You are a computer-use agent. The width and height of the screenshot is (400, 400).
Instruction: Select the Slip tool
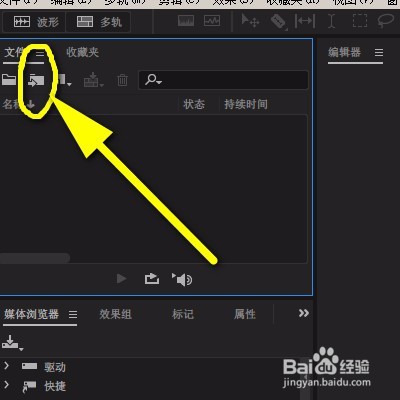[305, 21]
